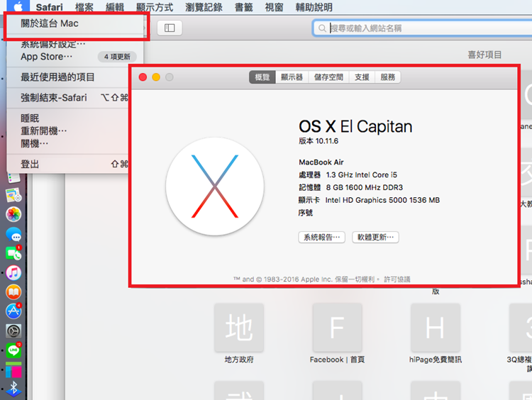Open the 視窗 menu
The image size is (532, 400).
pos(274,7)
